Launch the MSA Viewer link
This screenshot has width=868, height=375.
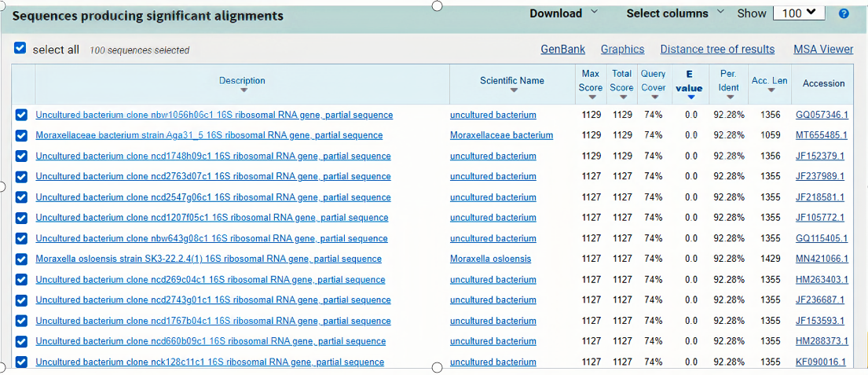coord(823,50)
